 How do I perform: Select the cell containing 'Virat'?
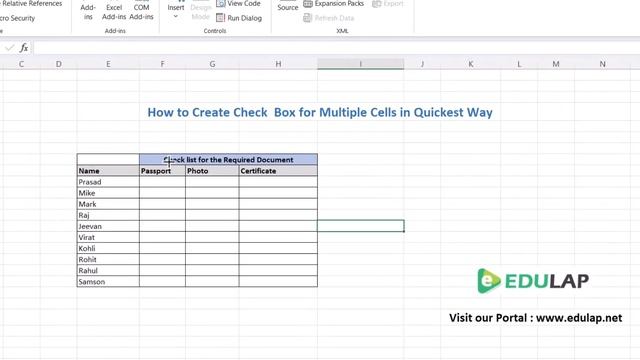[x=108, y=237]
